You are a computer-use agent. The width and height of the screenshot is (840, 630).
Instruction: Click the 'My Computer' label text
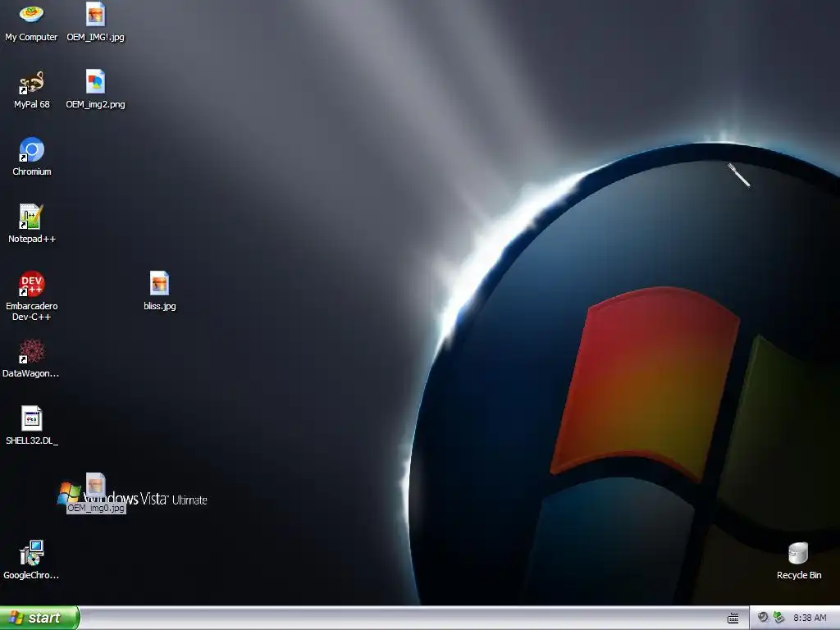click(31, 37)
